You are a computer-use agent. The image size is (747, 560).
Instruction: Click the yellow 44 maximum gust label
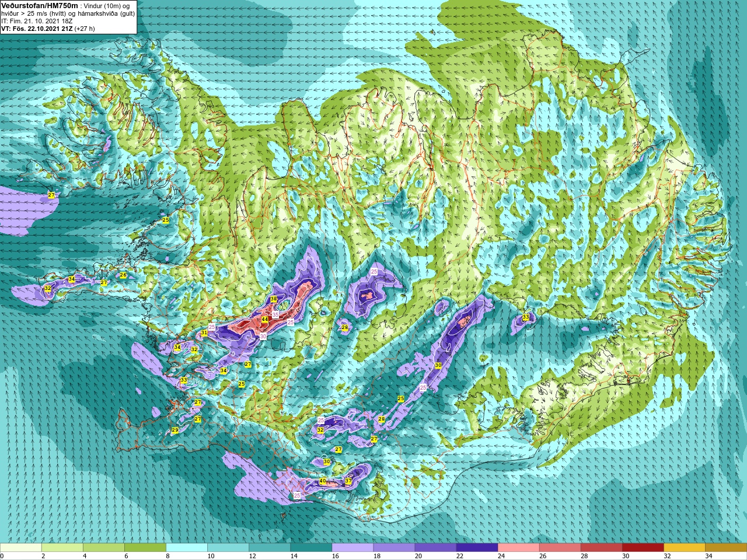(x=264, y=319)
